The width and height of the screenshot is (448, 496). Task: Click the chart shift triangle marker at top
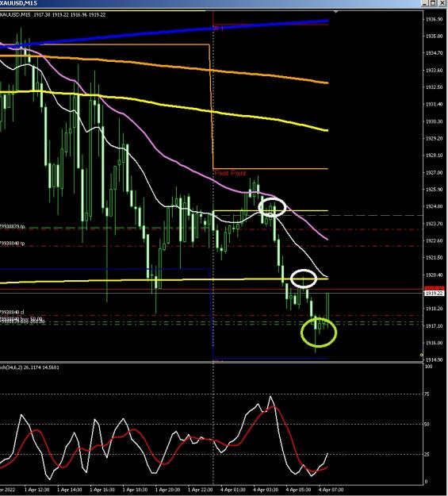point(335,12)
